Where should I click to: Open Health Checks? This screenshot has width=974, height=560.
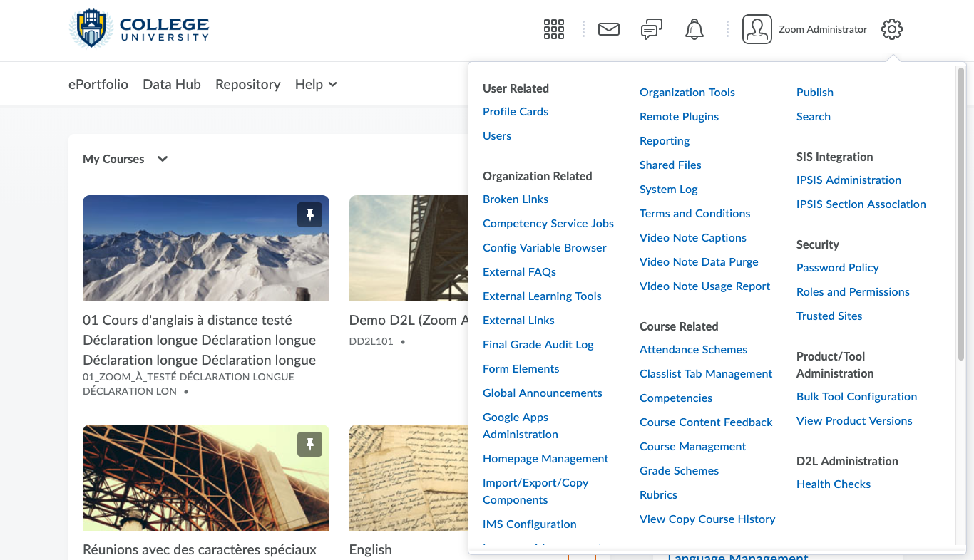(x=834, y=484)
